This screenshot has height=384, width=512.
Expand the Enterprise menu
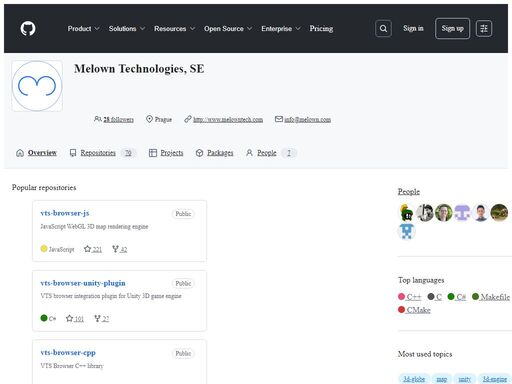coord(281,29)
